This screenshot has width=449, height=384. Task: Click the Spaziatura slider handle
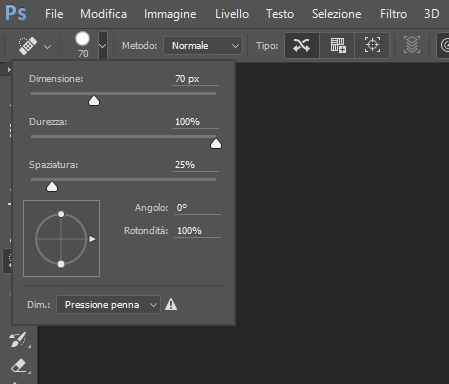coord(52,187)
